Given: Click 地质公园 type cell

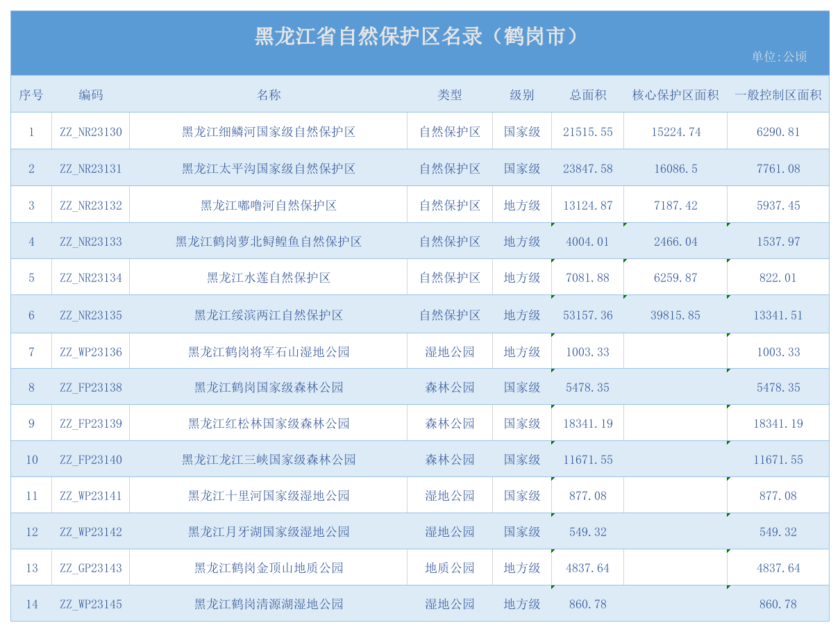Looking at the screenshot, I should (450, 567).
